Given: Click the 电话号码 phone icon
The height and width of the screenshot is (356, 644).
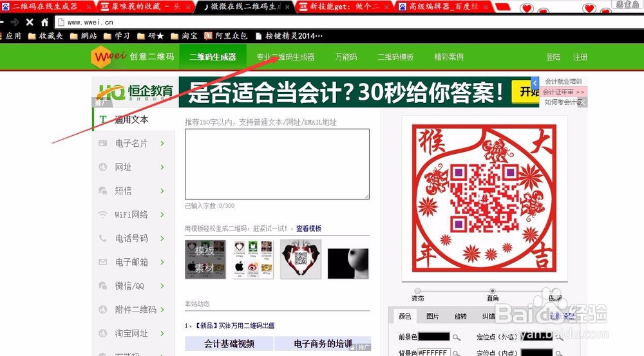Looking at the screenshot, I should (102, 238).
